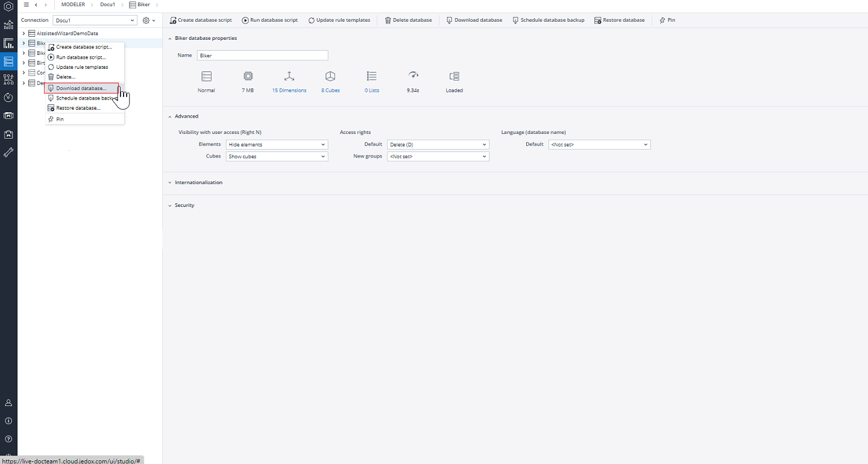Choose Pin in the context menu

[x=58, y=119]
